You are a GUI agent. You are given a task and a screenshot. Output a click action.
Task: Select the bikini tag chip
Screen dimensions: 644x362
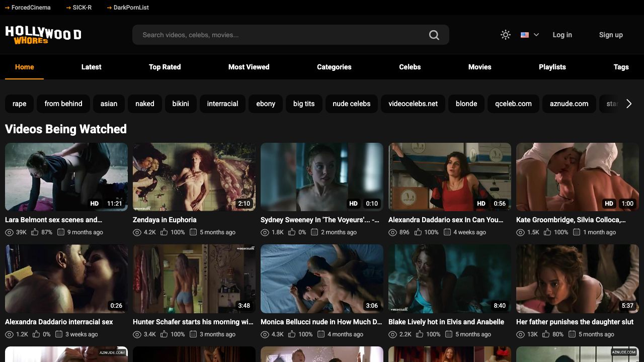(181, 104)
